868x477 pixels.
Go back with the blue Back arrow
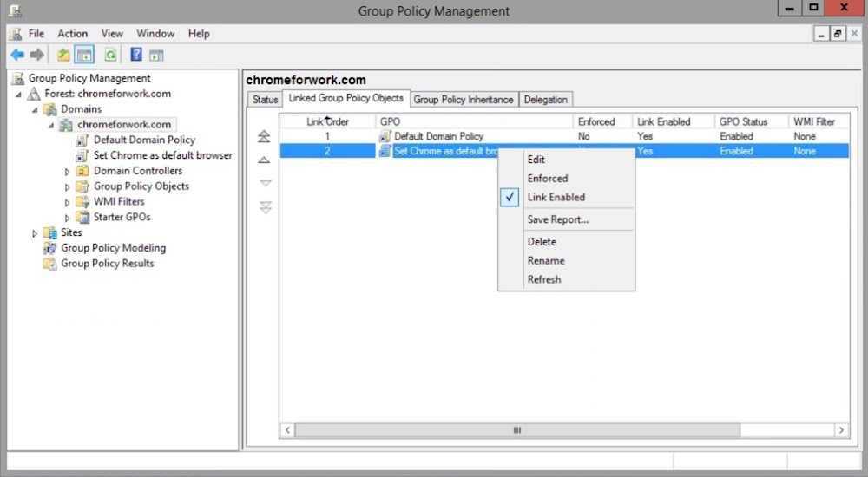click(17, 55)
